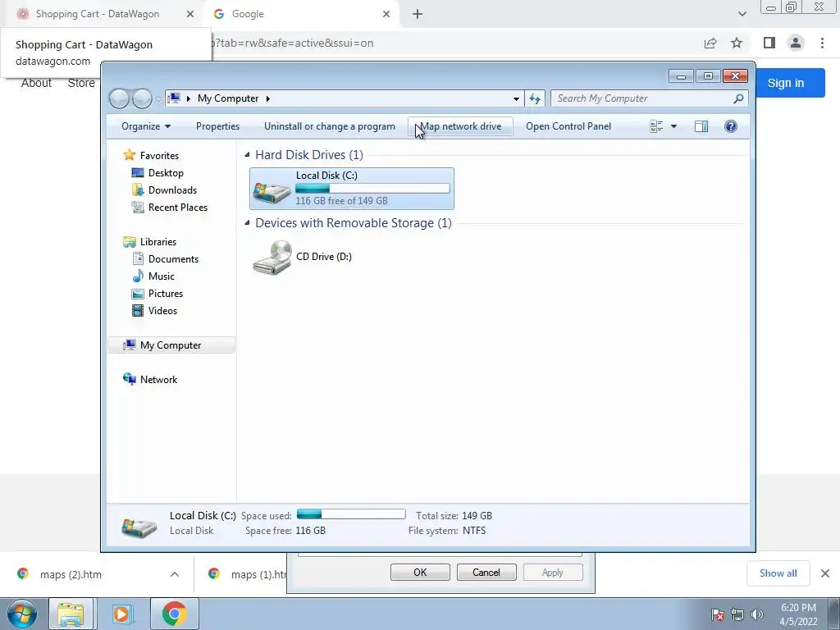
Task: Open a new Chrome tab with plus
Action: pyautogui.click(x=418, y=14)
